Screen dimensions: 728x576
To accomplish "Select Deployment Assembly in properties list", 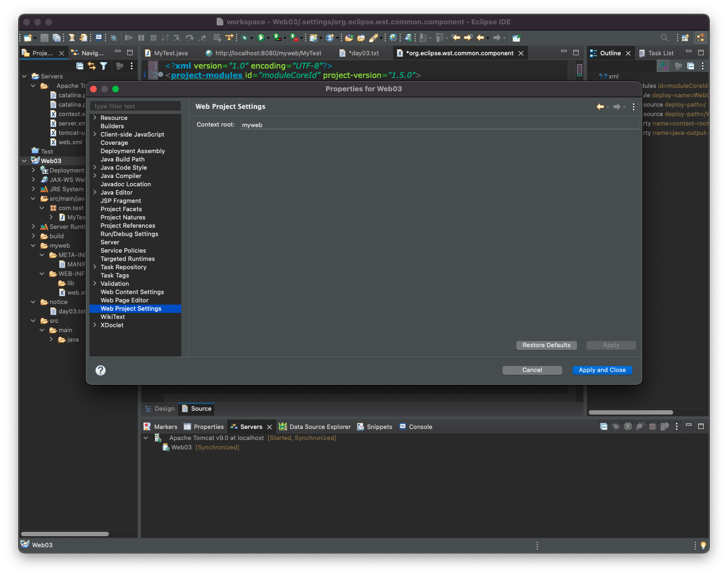I will 133,151.
